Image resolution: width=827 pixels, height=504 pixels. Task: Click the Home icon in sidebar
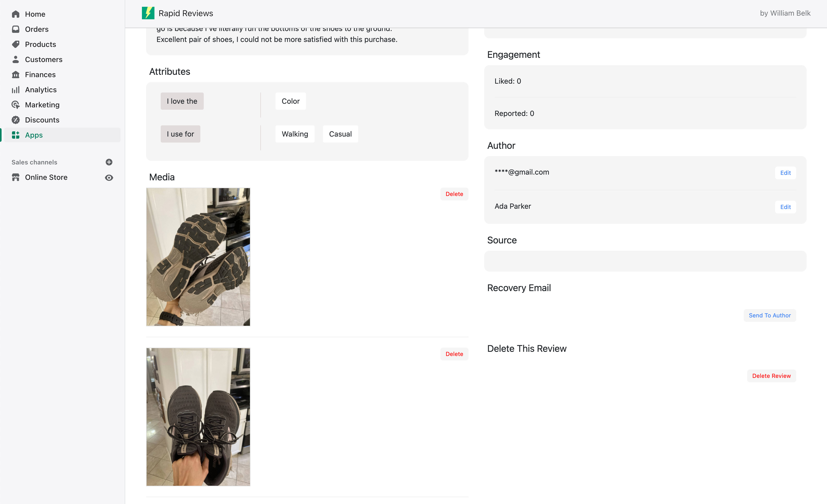point(15,14)
